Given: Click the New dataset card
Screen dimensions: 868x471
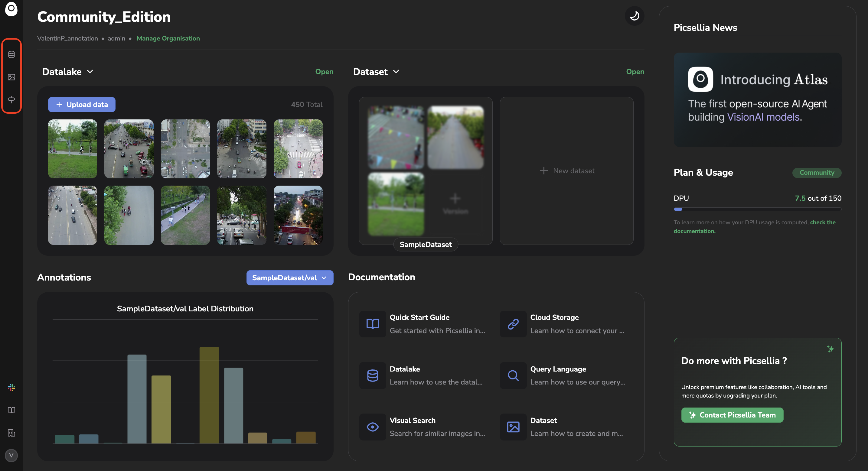Looking at the screenshot, I should click(x=567, y=171).
